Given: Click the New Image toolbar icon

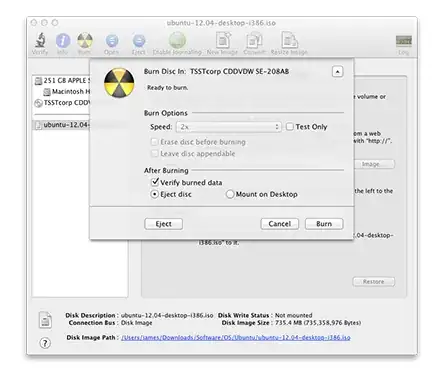Looking at the screenshot, I should [x=223, y=40].
